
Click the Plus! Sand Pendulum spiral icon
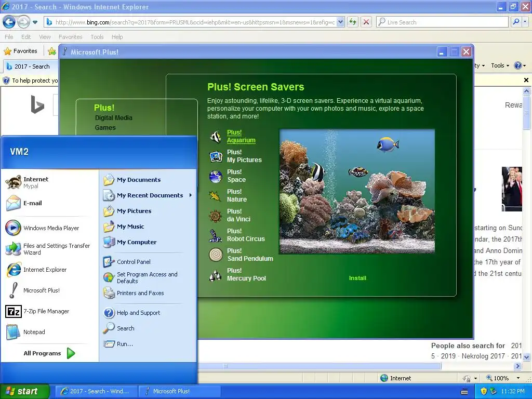click(216, 255)
